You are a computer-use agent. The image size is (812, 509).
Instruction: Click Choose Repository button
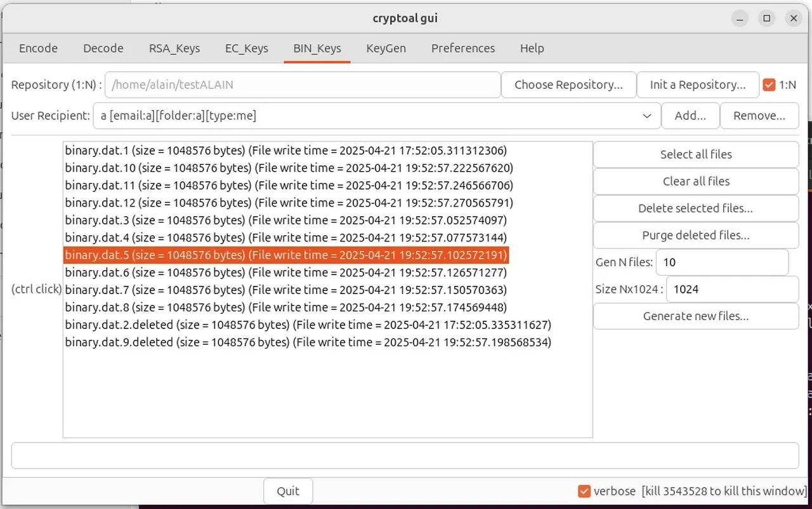click(568, 84)
